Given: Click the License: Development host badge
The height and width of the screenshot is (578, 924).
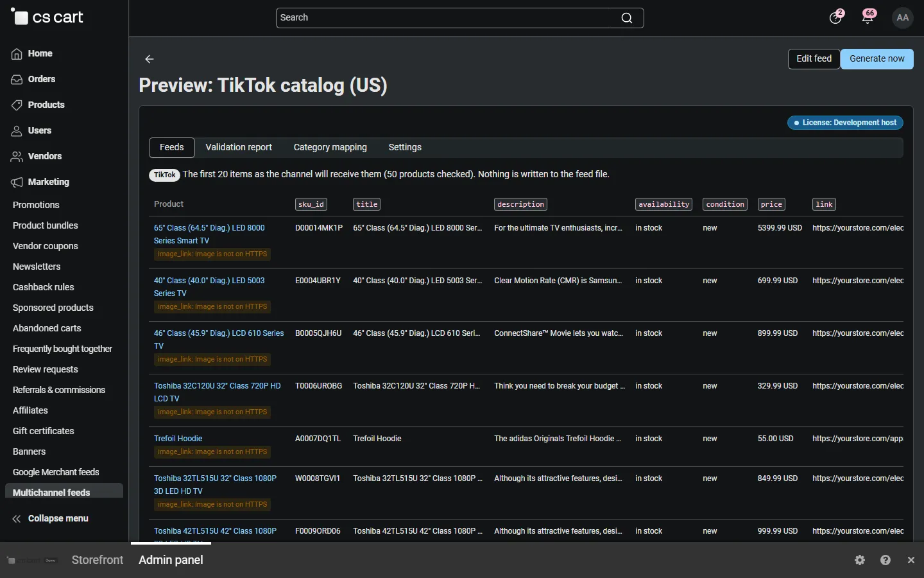Looking at the screenshot, I should pos(845,123).
